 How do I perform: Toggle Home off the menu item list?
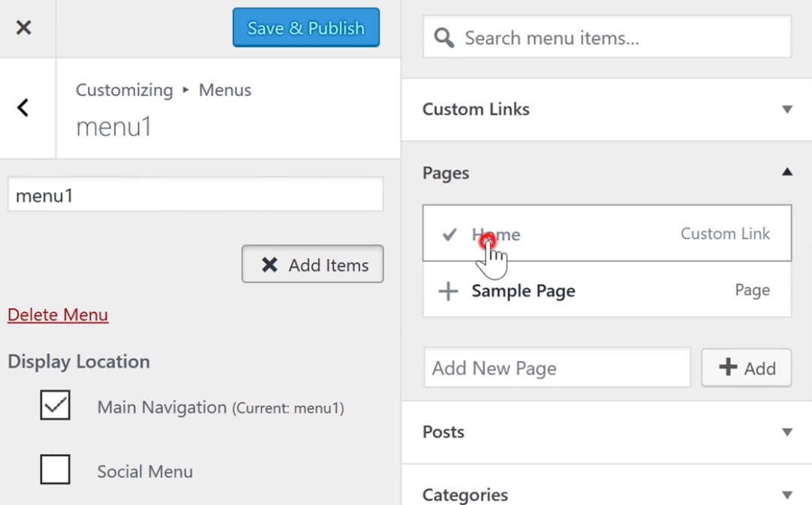(495, 234)
